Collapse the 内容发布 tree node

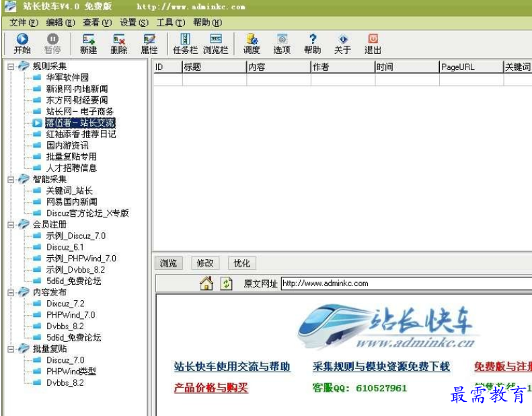(11, 292)
